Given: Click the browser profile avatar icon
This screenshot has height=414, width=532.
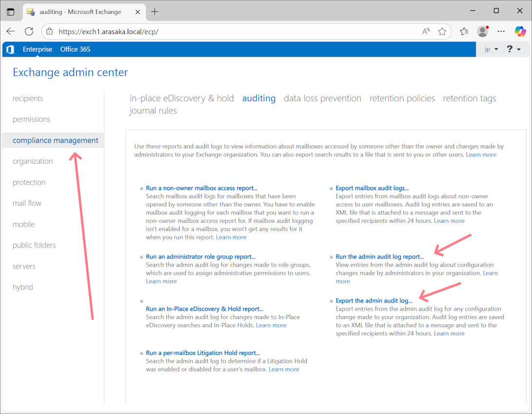Looking at the screenshot, I should pos(483,31).
